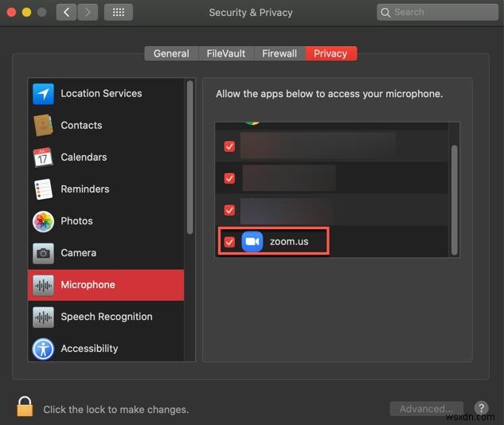
Task: Click the Accessibility figure icon
Action: (x=43, y=349)
